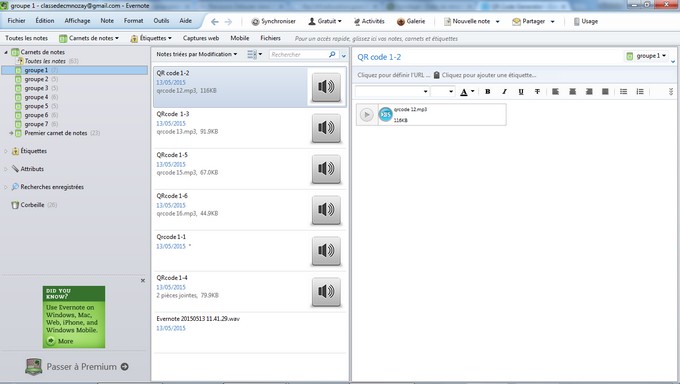Select Toutes les notes in sidebar

45,61
